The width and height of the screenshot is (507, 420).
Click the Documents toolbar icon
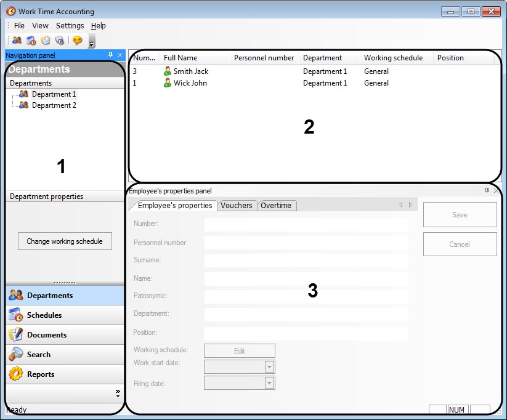(x=45, y=41)
